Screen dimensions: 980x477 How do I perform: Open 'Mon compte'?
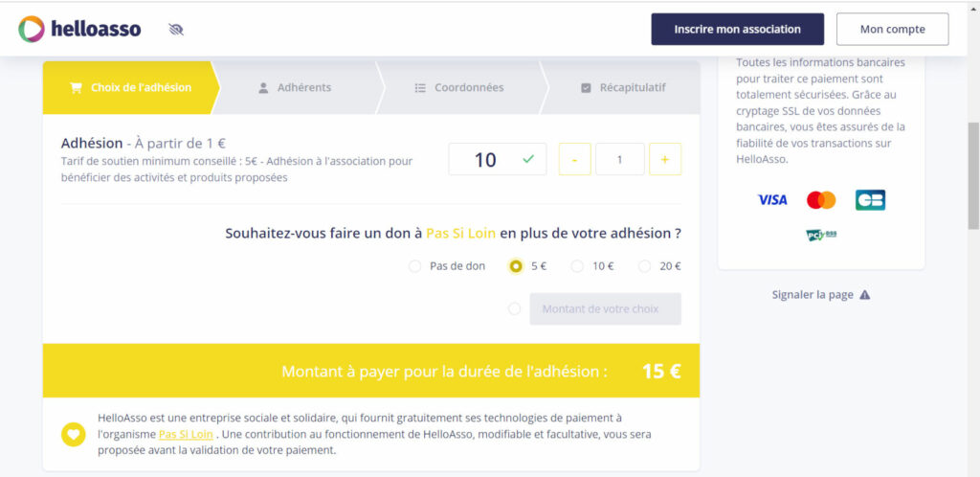[892, 29]
